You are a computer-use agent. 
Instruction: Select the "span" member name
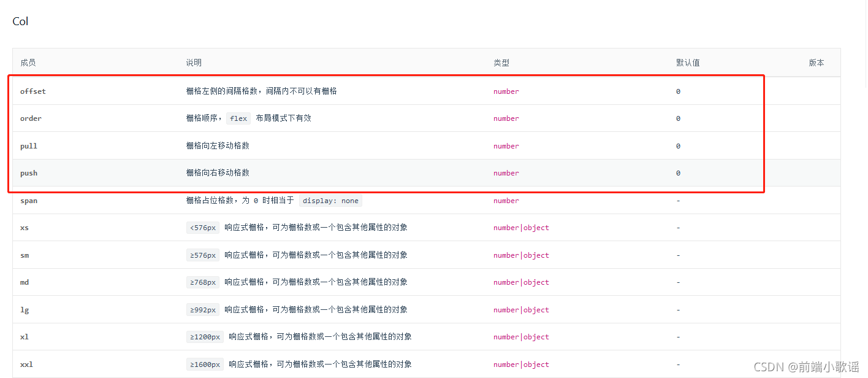(29, 200)
